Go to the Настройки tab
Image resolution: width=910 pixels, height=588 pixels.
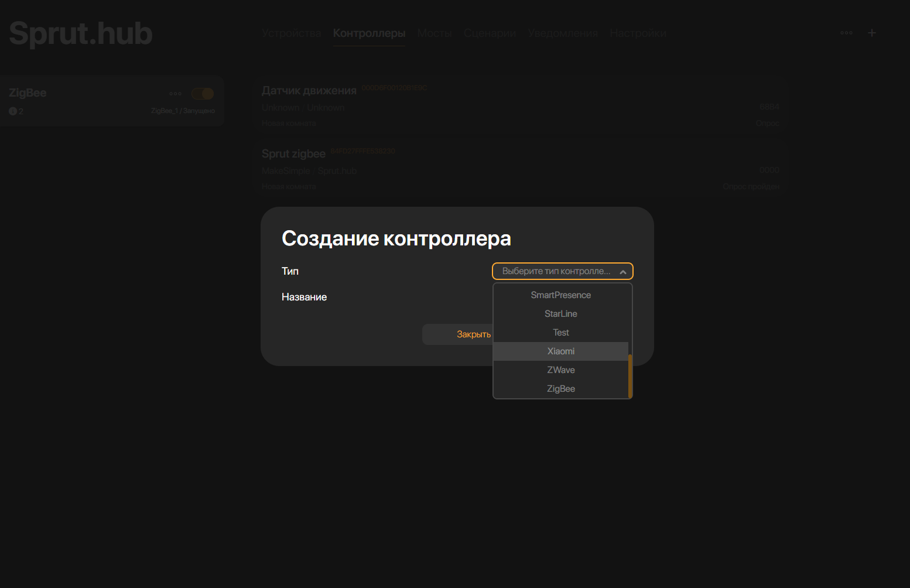pyautogui.click(x=638, y=33)
